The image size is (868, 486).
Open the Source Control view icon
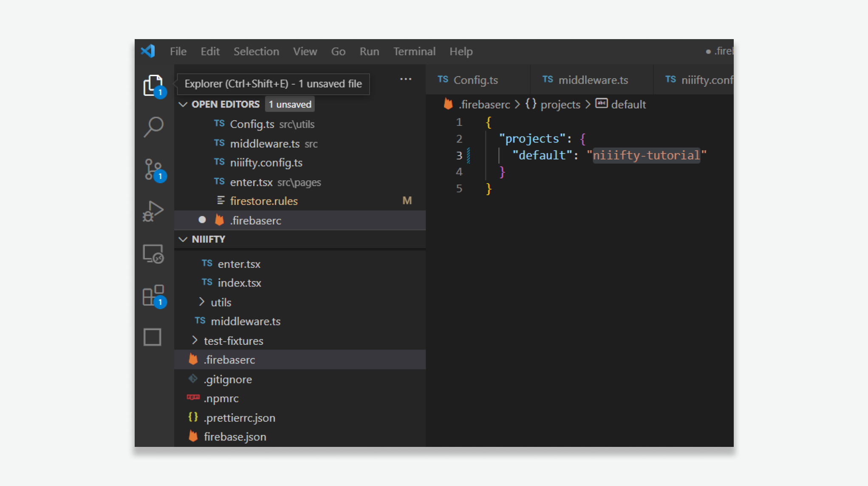(x=153, y=169)
